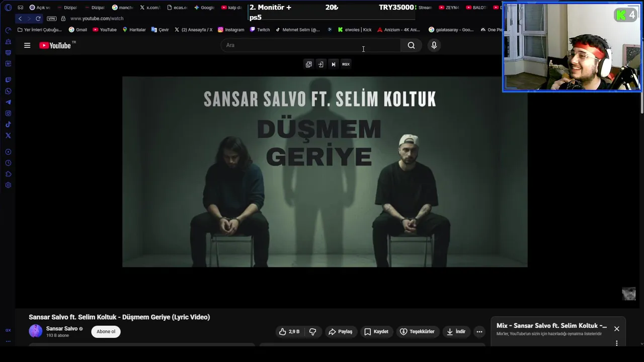Viewport: 644px width, 362px height.
Task: Focus the YouTube 'Ara' search field
Action: click(311, 45)
